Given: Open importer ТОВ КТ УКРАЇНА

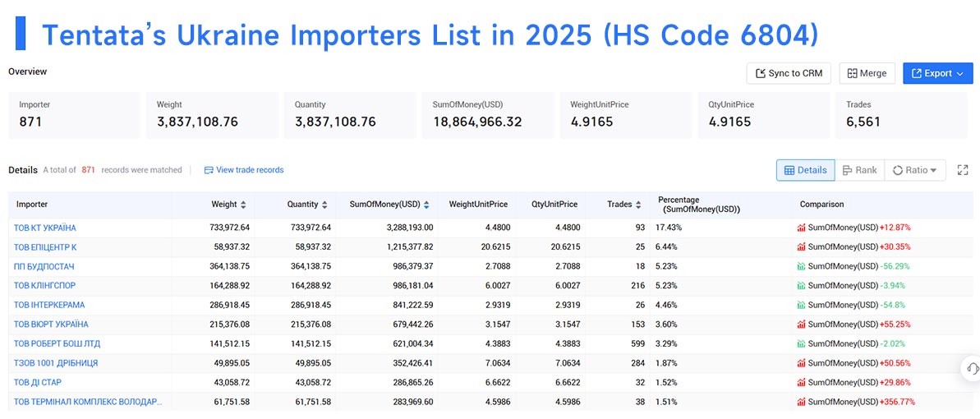Looking at the screenshot, I should tap(45, 228).
